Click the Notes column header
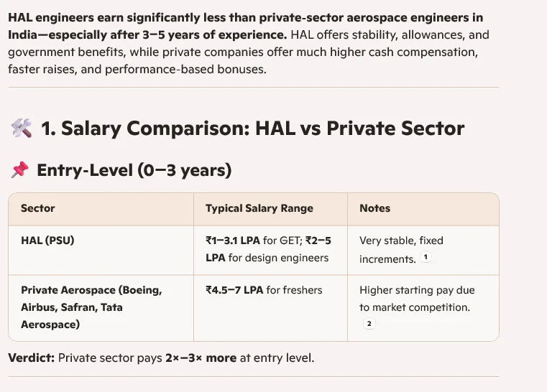This screenshot has width=547, height=392. pyautogui.click(x=374, y=208)
